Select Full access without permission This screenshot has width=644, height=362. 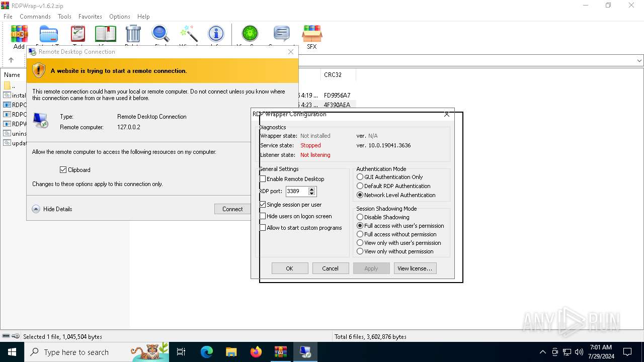coord(360,234)
